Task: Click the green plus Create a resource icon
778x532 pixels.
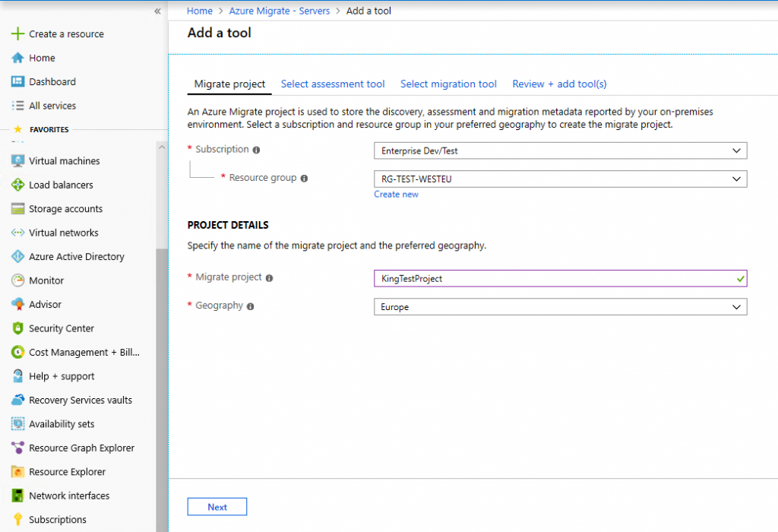Action: pos(17,33)
